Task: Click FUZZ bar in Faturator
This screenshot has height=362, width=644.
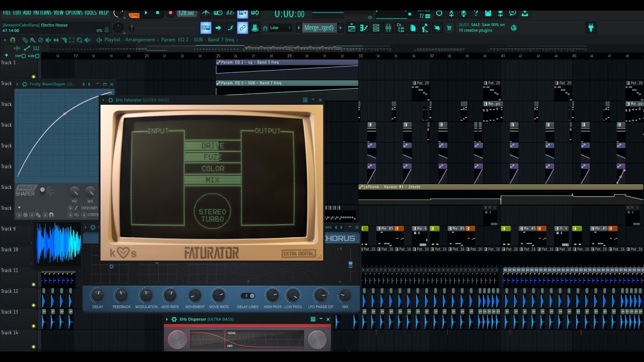Action: pyautogui.click(x=212, y=157)
